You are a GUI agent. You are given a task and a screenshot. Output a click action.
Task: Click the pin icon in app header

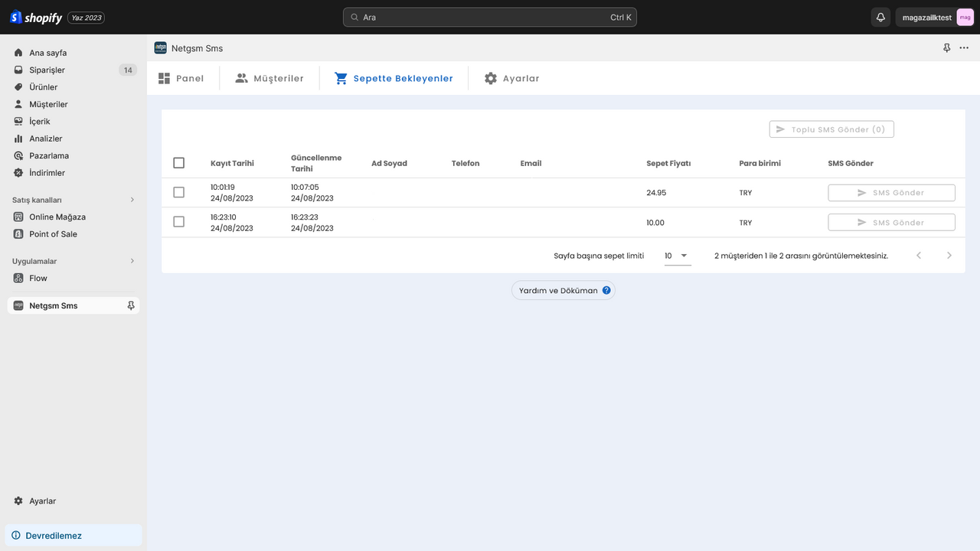(946, 47)
